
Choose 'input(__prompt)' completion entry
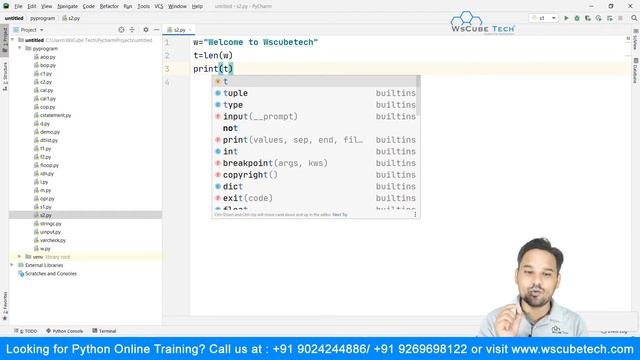[x=315, y=116]
